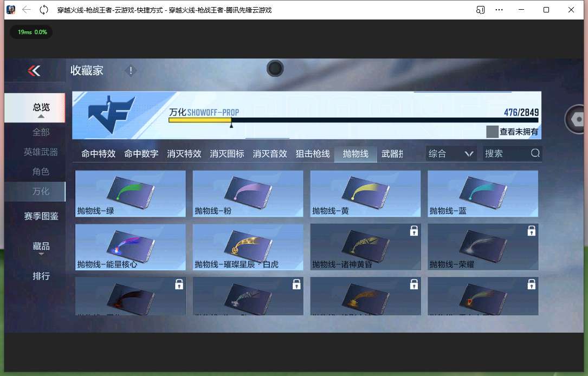Screen dimensions: 588x376
Task: Click the lock icon on 抛物线-荣耀
Action: [x=532, y=231]
